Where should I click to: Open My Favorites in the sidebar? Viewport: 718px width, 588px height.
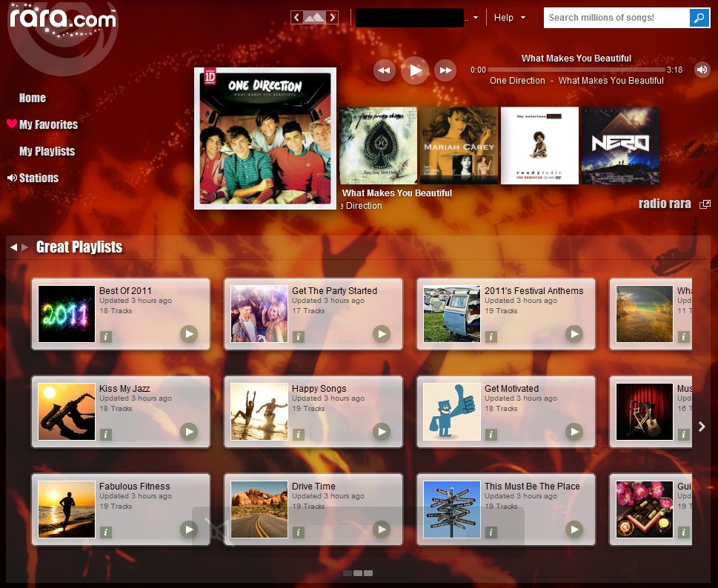pyautogui.click(x=49, y=124)
